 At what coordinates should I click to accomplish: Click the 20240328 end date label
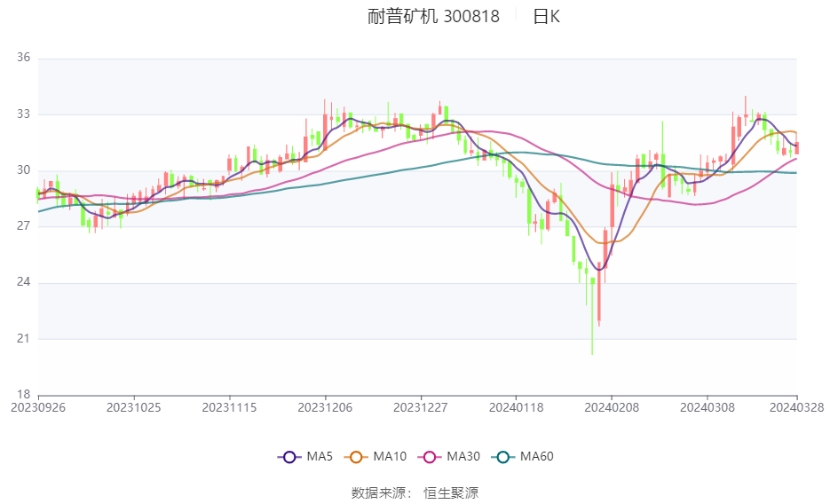(796, 408)
